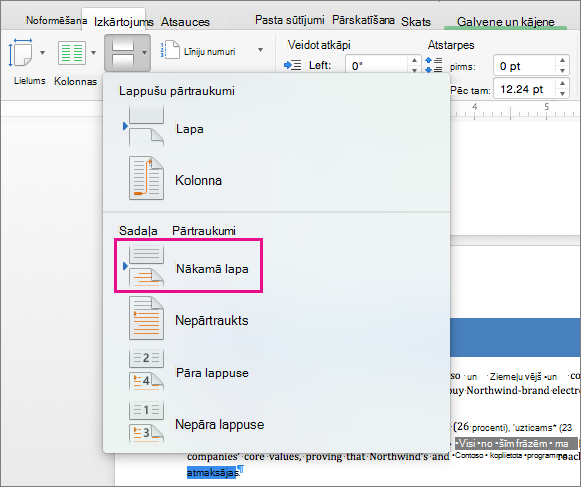
Task: Click the Lielums page size icon
Action: (20, 53)
